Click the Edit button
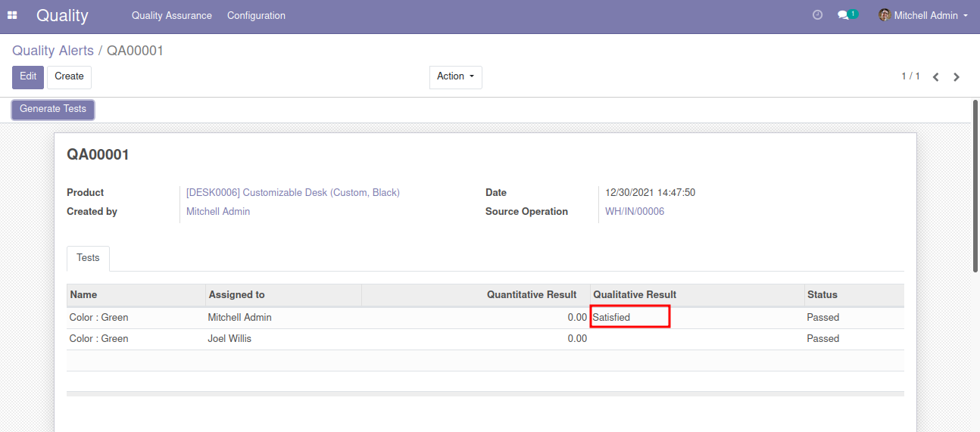 pos(28,76)
